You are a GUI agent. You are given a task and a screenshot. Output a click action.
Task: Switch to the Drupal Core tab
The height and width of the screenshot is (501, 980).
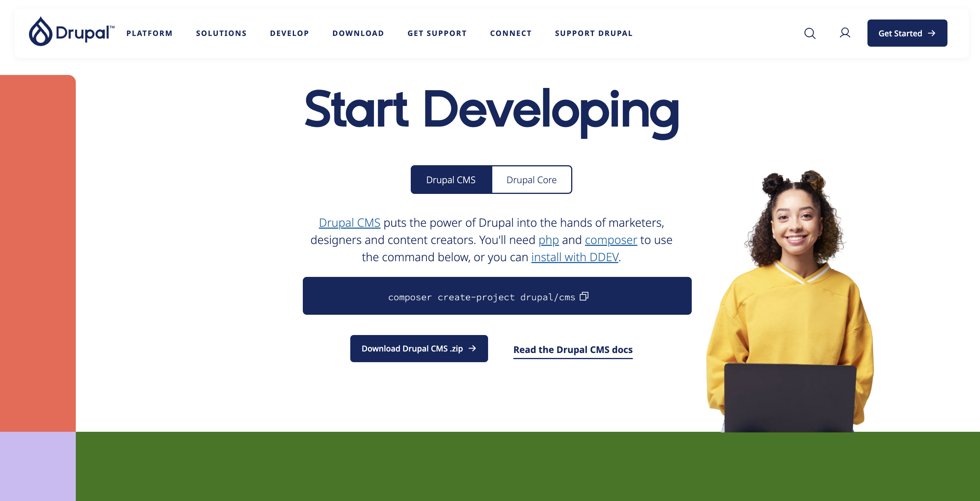[532, 180]
